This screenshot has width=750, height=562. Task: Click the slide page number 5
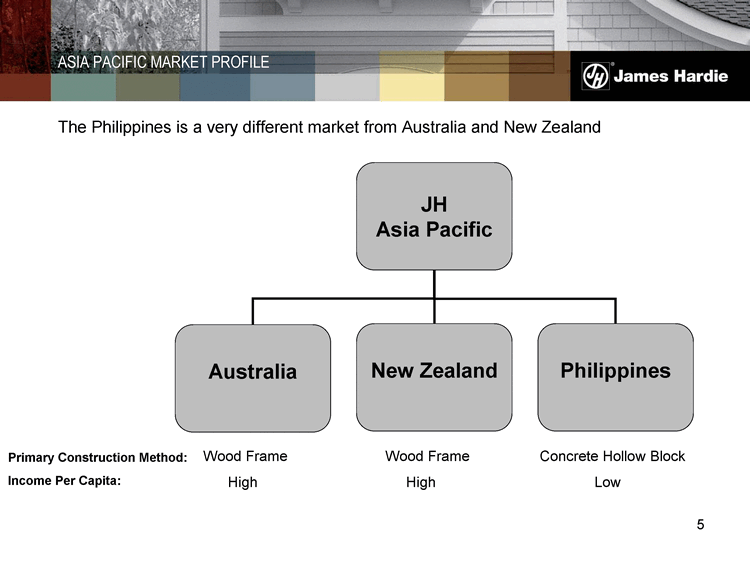point(700,525)
